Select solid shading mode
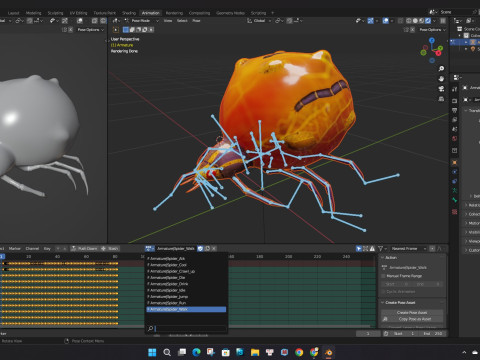The height and width of the screenshot is (360, 480). point(415,21)
